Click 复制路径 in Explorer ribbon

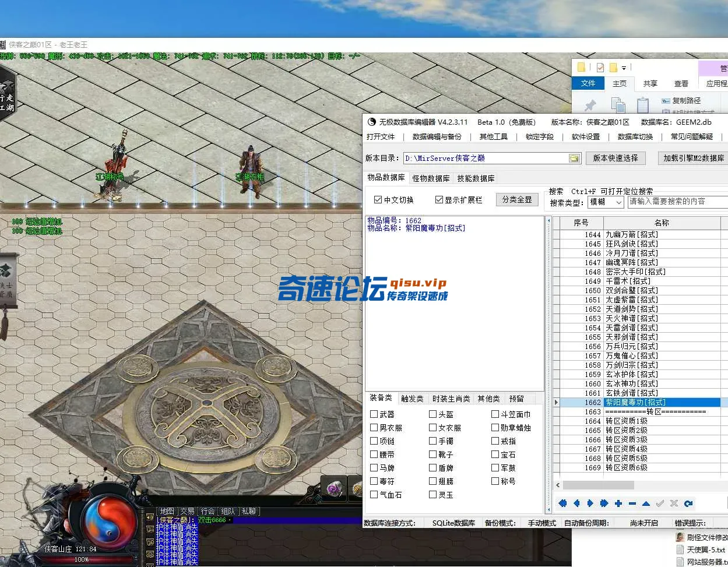click(681, 101)
